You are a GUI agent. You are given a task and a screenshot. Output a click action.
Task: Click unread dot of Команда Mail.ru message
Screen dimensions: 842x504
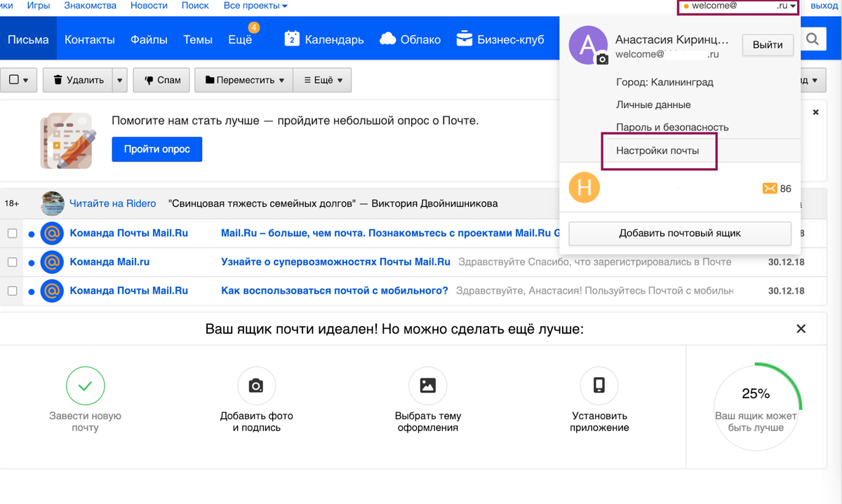click(x=31, y=263)
